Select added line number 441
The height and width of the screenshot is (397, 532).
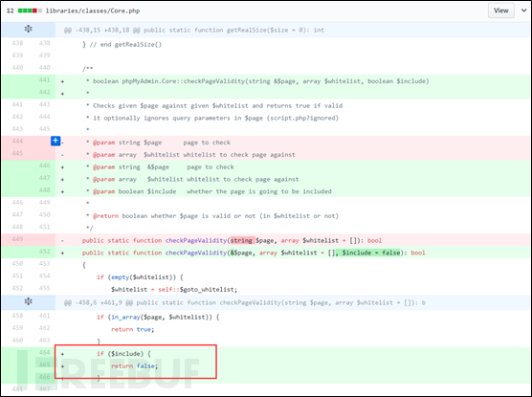44,79
